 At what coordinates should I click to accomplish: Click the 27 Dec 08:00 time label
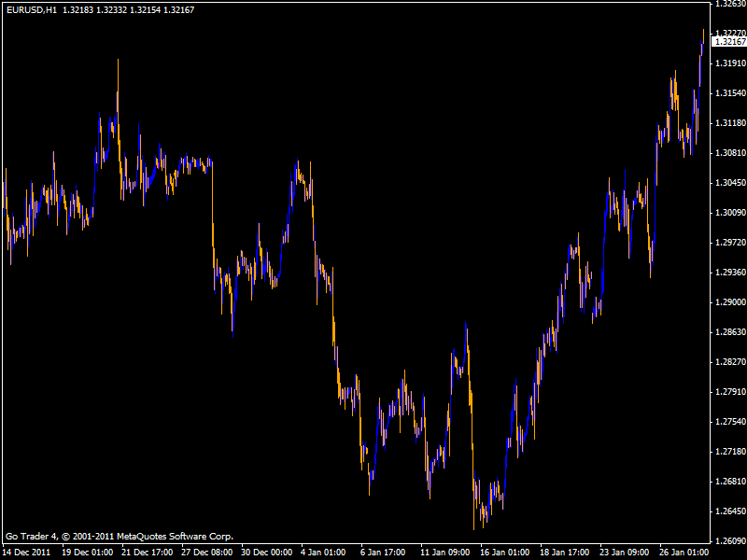207,553
